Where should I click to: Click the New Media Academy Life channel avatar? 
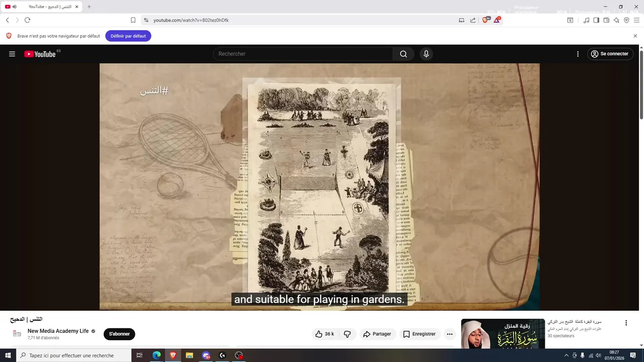pyautogui.click(x=17, y=334)
